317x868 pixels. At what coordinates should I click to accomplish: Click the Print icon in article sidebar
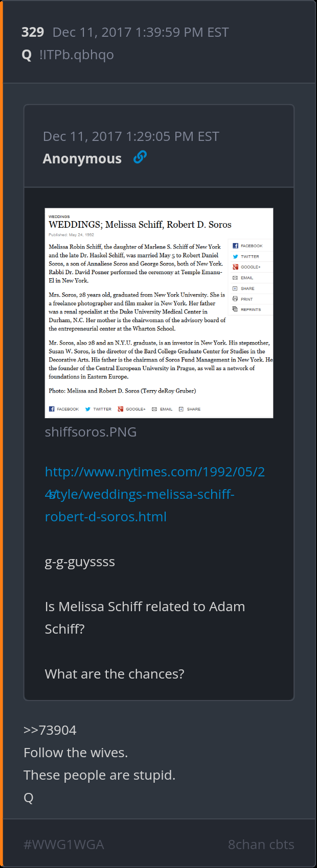(236, 299)
